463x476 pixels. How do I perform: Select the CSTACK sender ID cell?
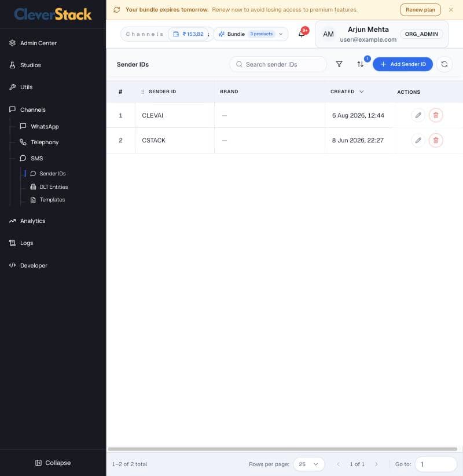coord(174,140)
